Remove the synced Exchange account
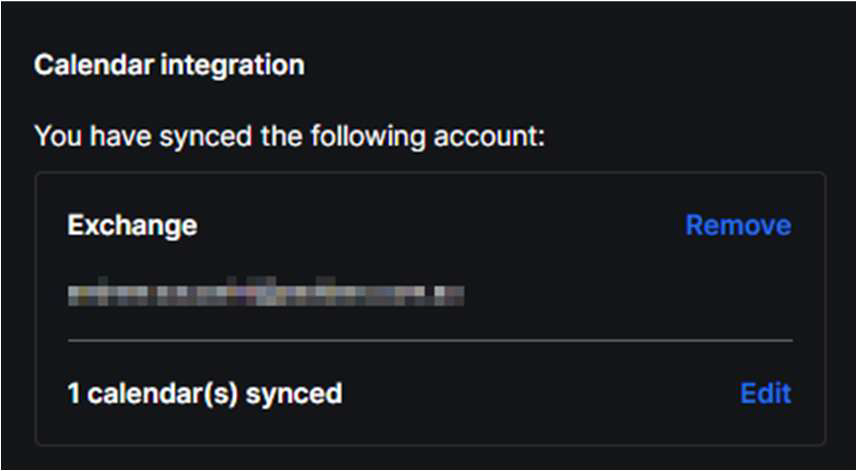857x471 pixels. (x=737, y=226)
